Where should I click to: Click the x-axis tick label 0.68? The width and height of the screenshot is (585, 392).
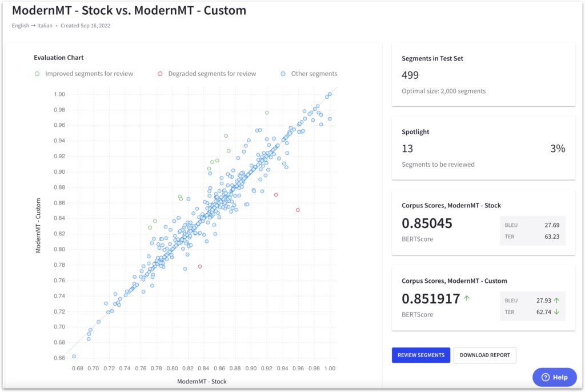click(78, 369)
